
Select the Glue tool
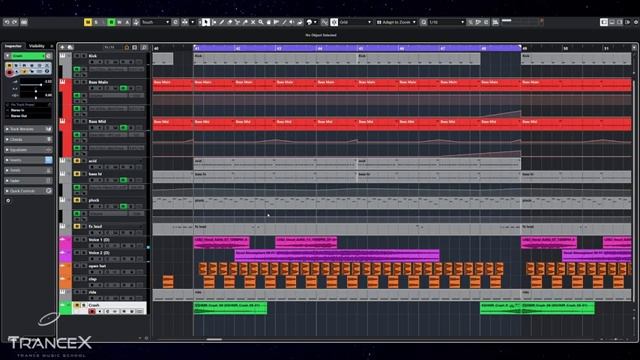[x=245, y=22]
